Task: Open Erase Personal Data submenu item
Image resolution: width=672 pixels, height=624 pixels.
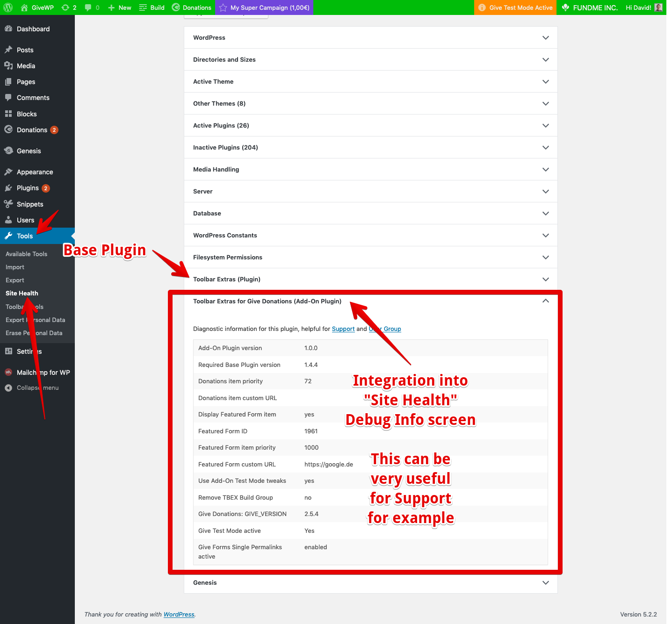Action: tap(34, 333)
